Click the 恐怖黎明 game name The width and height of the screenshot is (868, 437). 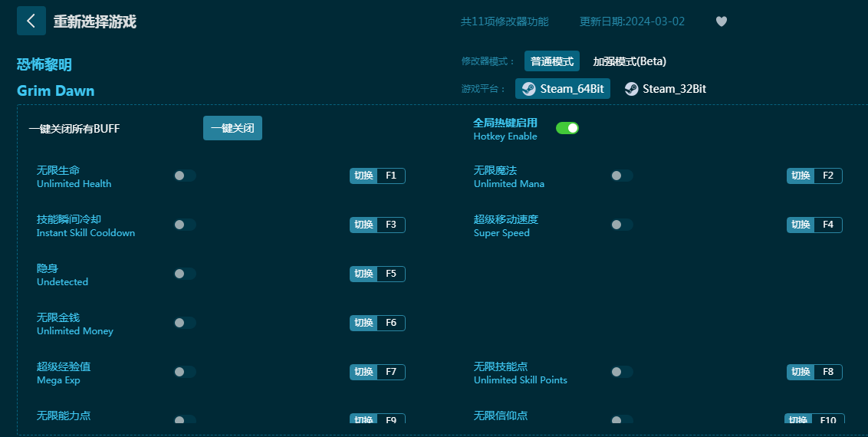[x=44, y=64]
